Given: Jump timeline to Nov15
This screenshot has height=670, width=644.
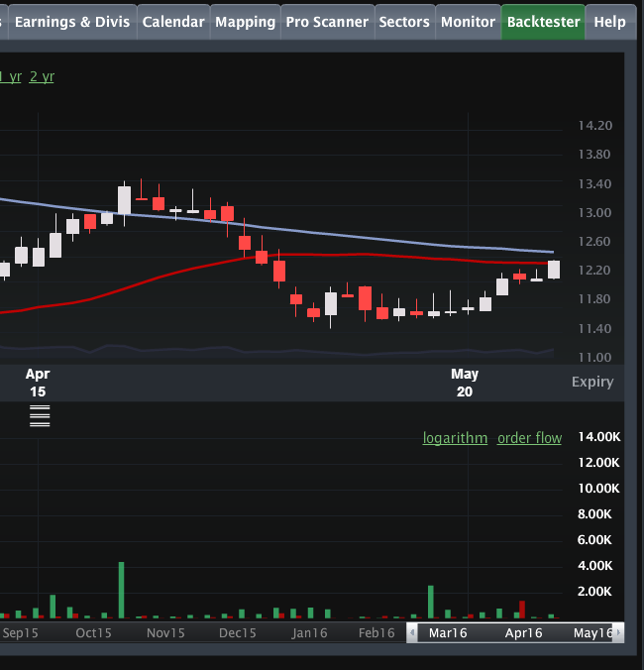Looking at the screenshot, I should [165, 632].
